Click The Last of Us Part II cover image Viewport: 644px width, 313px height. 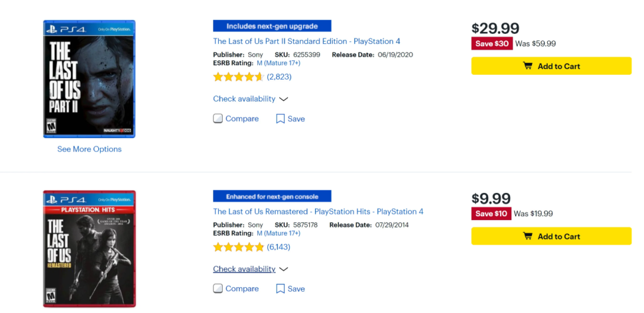click(x=89, y=79)
